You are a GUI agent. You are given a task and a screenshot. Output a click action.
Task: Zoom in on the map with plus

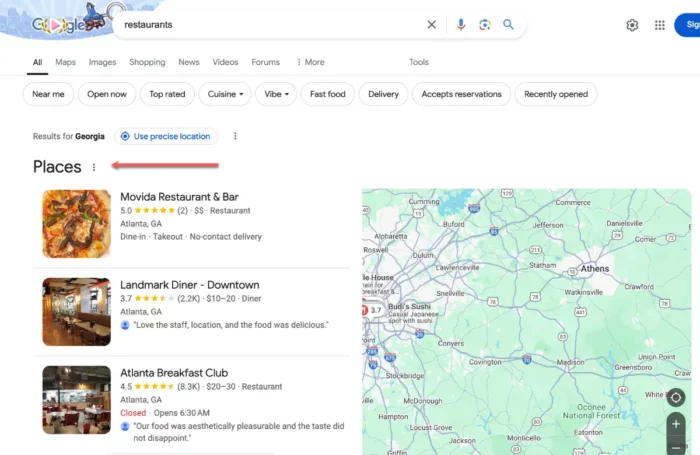click(x=676, y=424)
